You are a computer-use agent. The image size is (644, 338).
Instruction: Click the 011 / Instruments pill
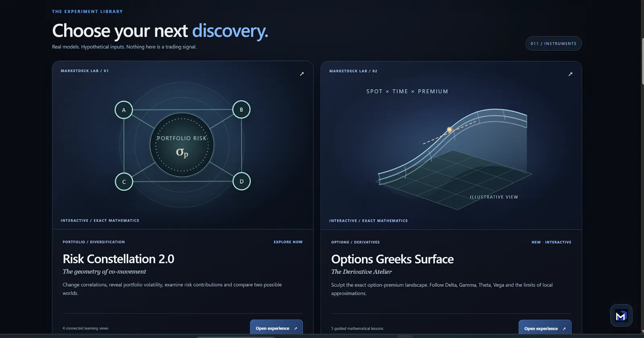point(553,44)
